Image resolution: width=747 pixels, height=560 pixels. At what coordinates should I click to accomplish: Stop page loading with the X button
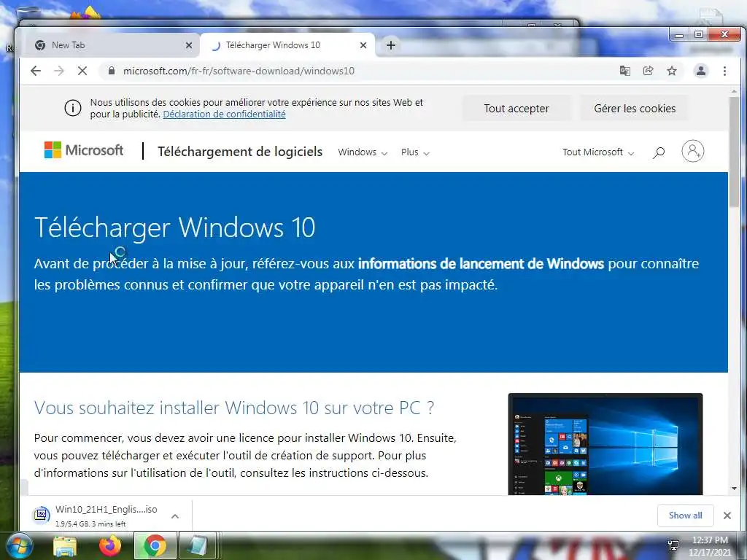click(82, 71)
